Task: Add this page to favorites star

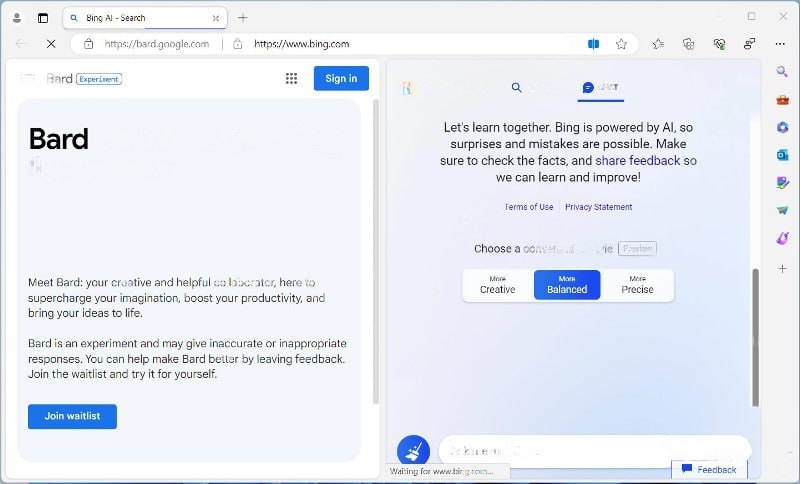Action: [621, 44]
